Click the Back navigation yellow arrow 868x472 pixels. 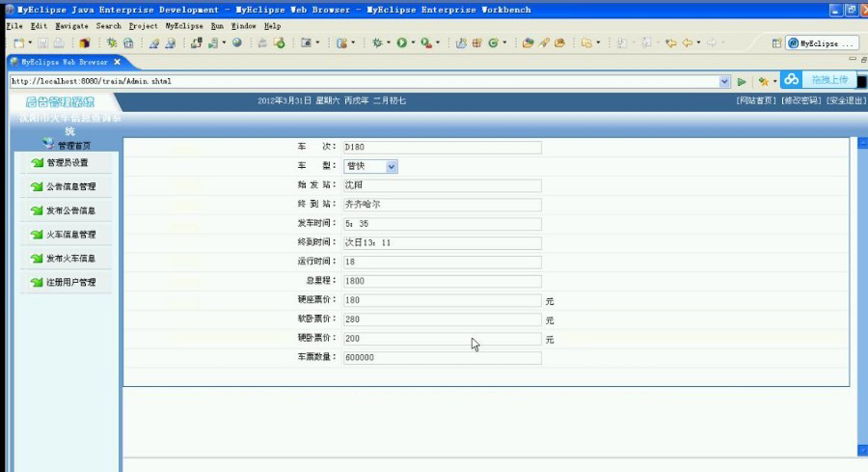pos(688,42)
